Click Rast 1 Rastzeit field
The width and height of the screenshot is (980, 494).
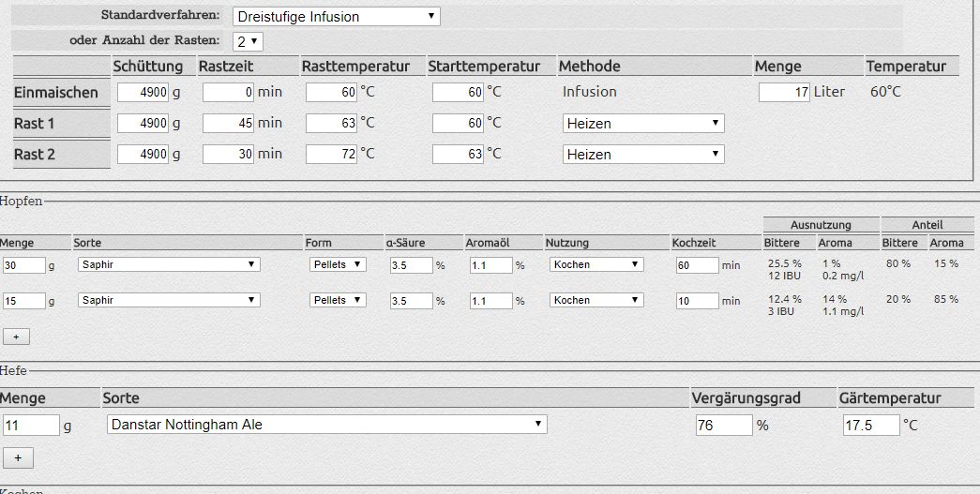[x=229, y=124]
